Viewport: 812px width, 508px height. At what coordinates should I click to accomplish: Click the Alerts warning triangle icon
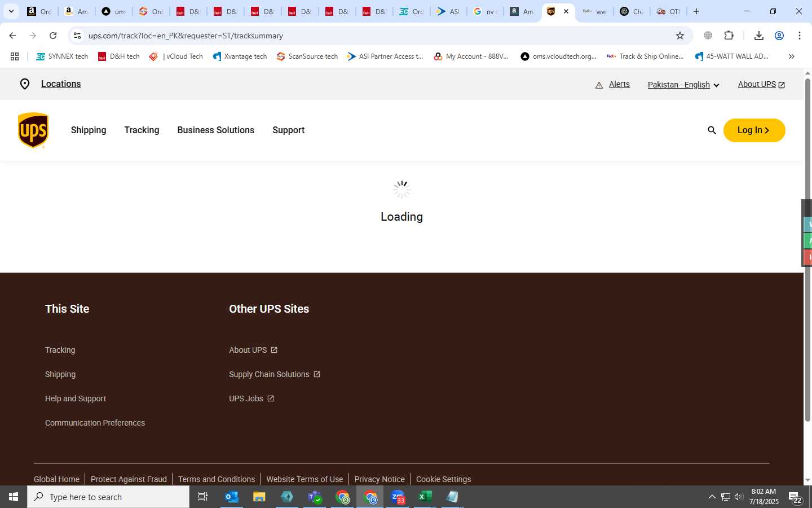[x=599, y=85]
